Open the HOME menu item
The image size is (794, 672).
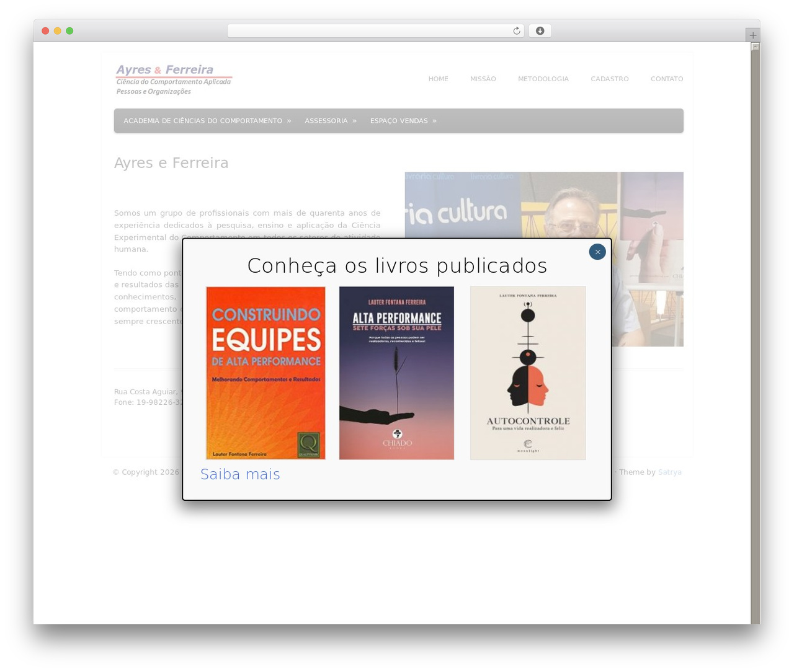tap(438, 79)
